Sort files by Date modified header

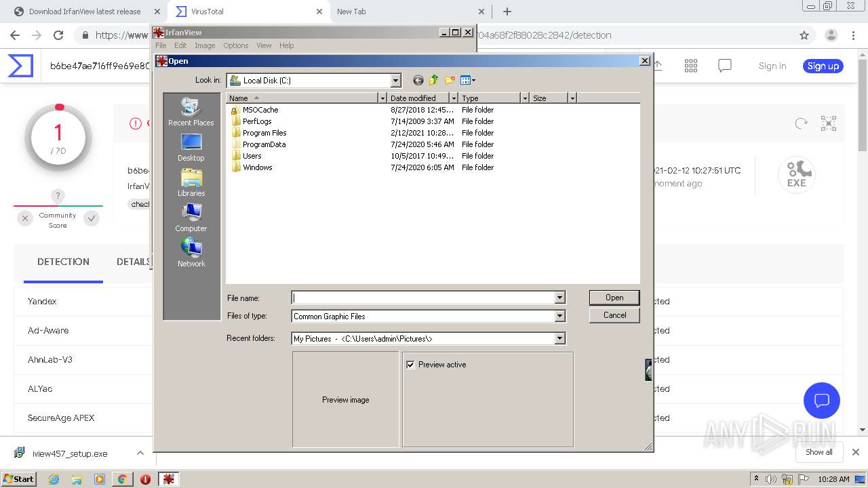(418, 98)
